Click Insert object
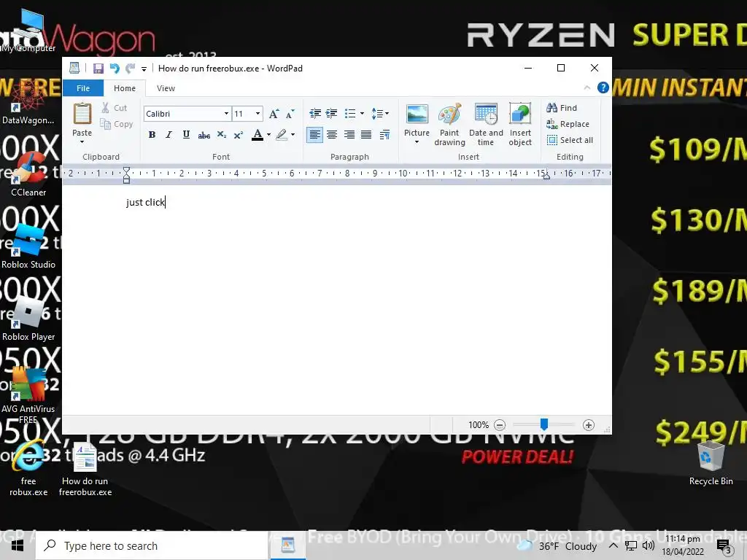The height and width of the screenshot is (560, 747). point(519,124)
